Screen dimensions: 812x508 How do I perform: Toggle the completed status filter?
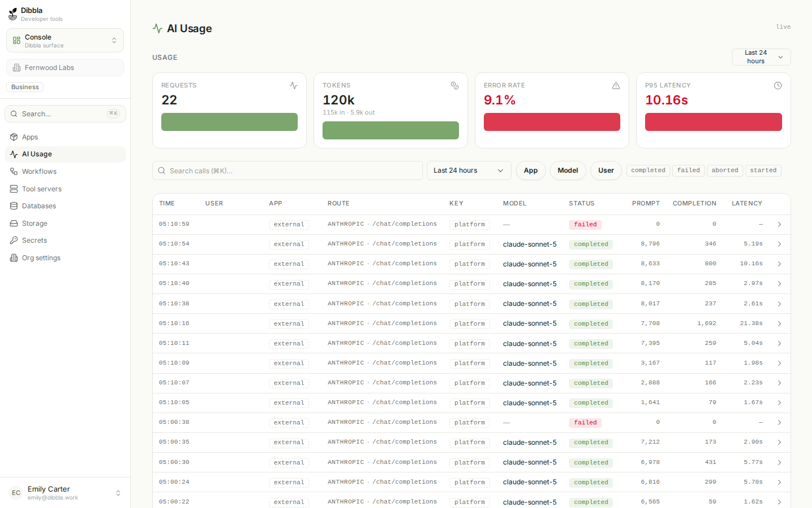[648, 170]
